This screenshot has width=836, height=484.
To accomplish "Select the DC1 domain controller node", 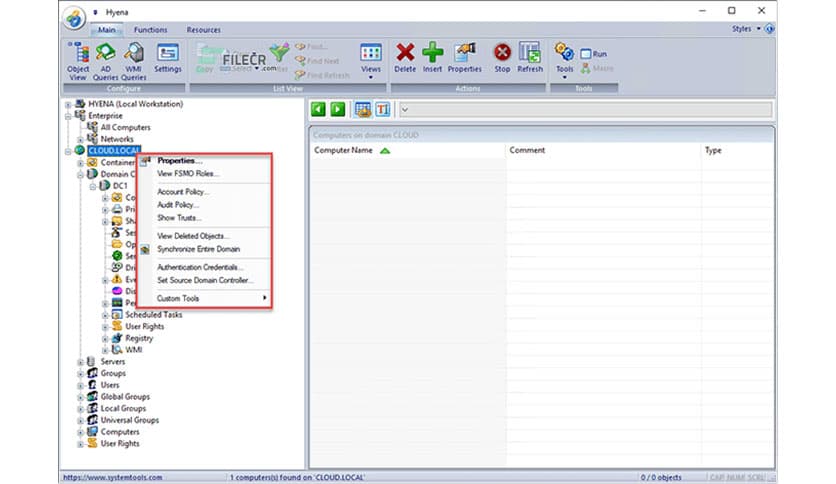I will click(x=120, y=186).
